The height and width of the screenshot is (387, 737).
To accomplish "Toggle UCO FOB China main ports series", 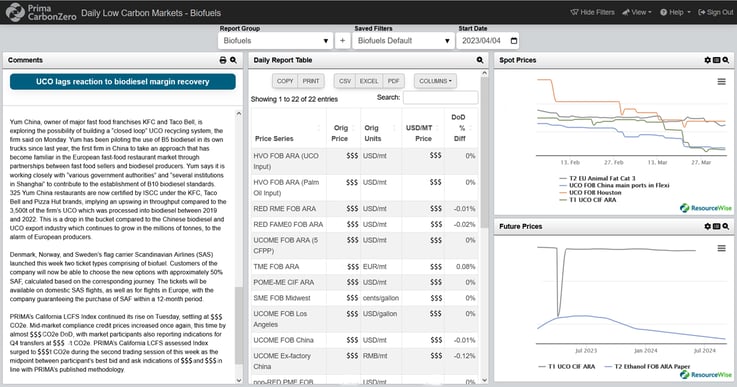I will pyautogui.click(x=614, y=185).
